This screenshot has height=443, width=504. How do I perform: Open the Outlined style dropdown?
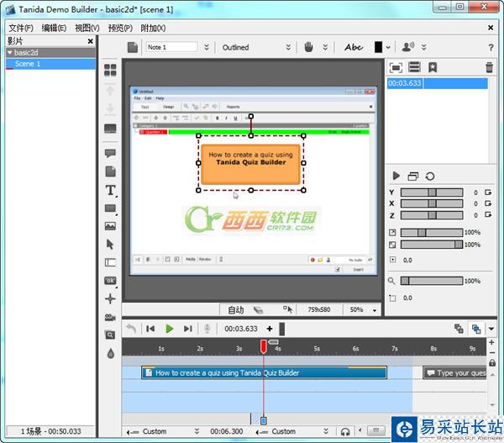pyautogui.click(x=256, y=47)
